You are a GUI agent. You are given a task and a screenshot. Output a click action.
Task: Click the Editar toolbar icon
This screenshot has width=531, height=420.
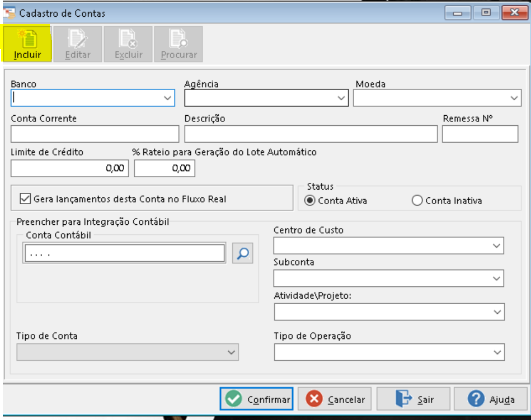tap(78, 44)
